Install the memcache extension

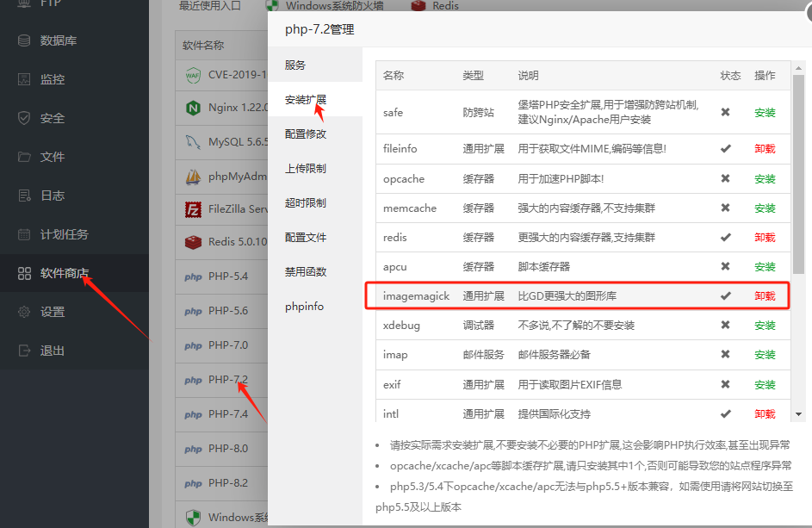pos(765,208)
